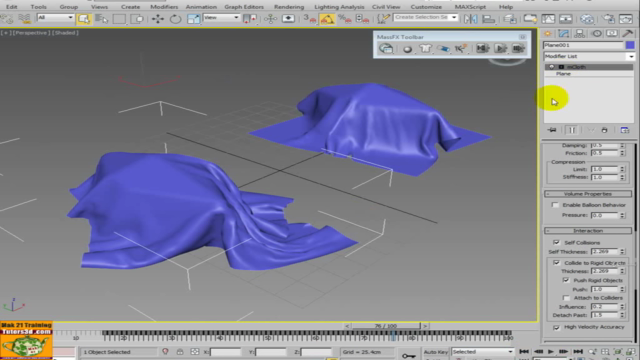
Task: Toggle Push Rigid Objects checkbox
Action: click(x=565, y=280)
